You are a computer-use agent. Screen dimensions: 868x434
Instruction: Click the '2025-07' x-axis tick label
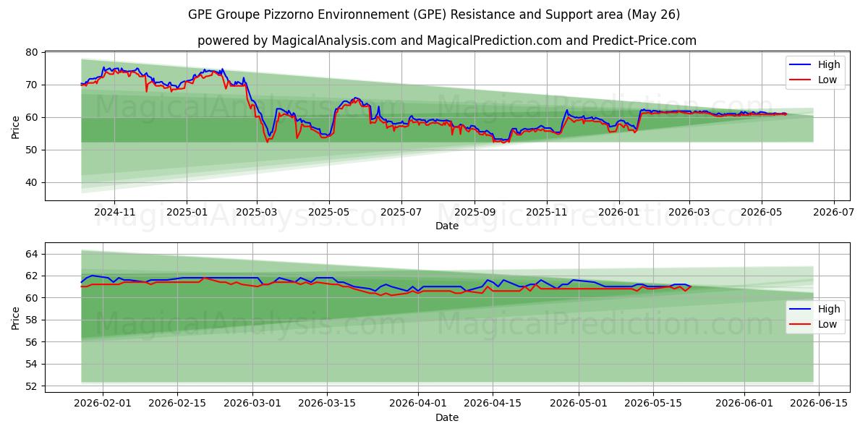pos(401,213)
